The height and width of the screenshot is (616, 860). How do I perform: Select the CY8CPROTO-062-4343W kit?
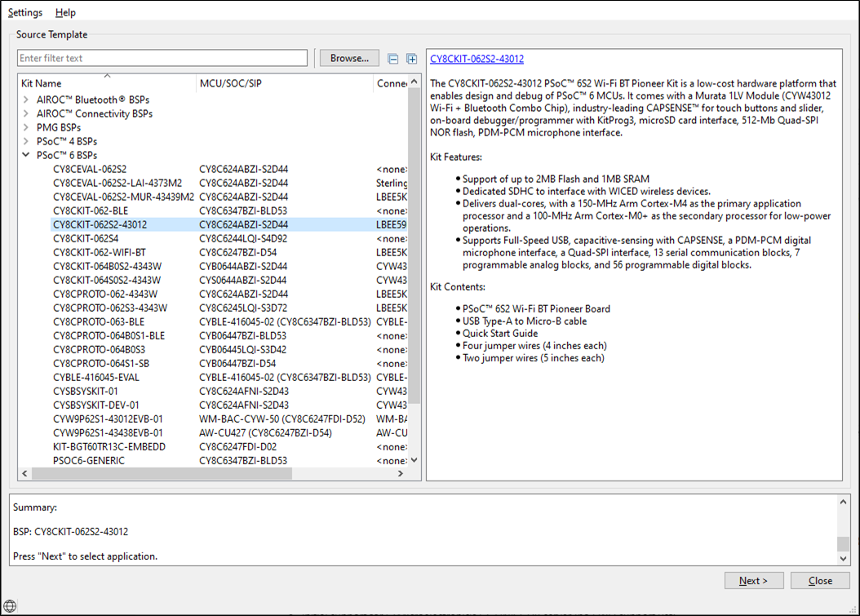tap(105, 294)
